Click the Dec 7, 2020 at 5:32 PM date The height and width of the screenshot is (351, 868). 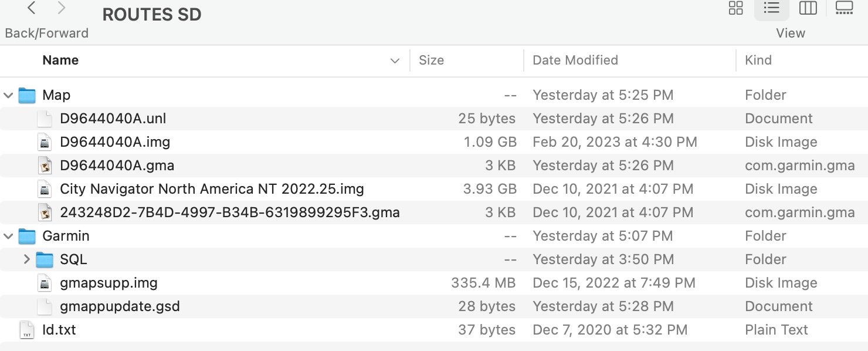609,330
